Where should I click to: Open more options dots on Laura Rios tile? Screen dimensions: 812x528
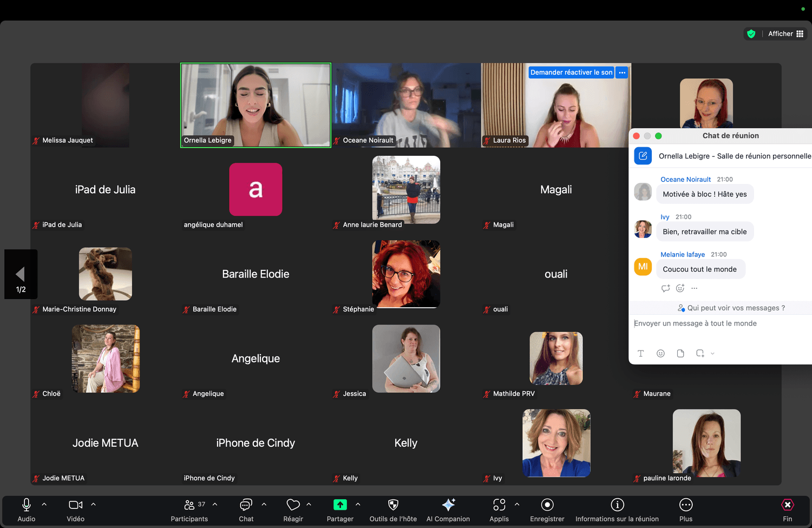pos(622,72)
